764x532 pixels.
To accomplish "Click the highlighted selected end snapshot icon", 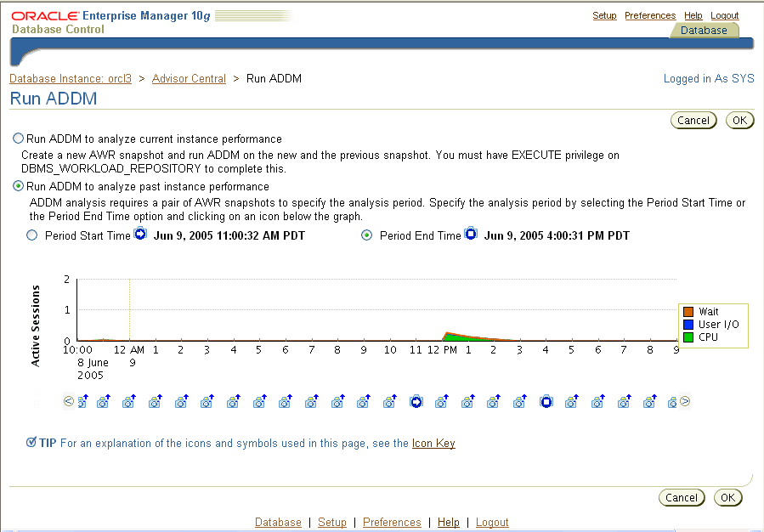I will tap(546, 400).
